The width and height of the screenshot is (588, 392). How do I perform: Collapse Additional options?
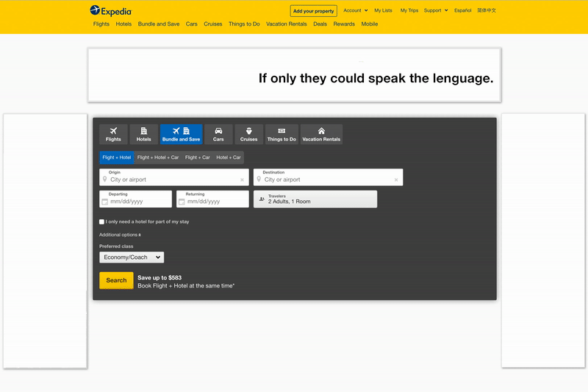coord(120,235)
